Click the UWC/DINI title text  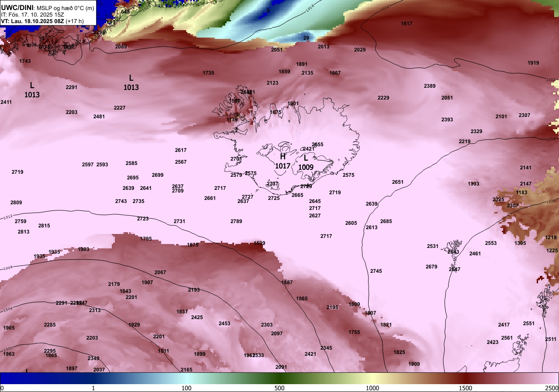17,8
